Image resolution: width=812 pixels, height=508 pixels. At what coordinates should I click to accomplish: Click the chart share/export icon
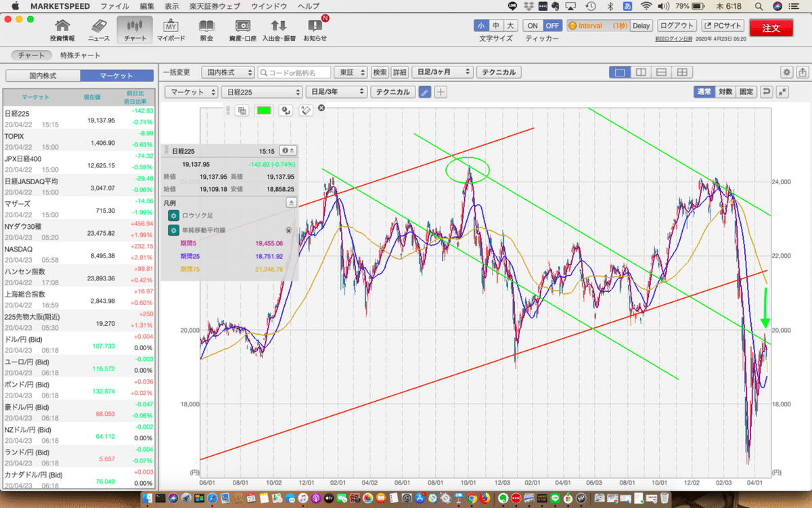point(802,72)
